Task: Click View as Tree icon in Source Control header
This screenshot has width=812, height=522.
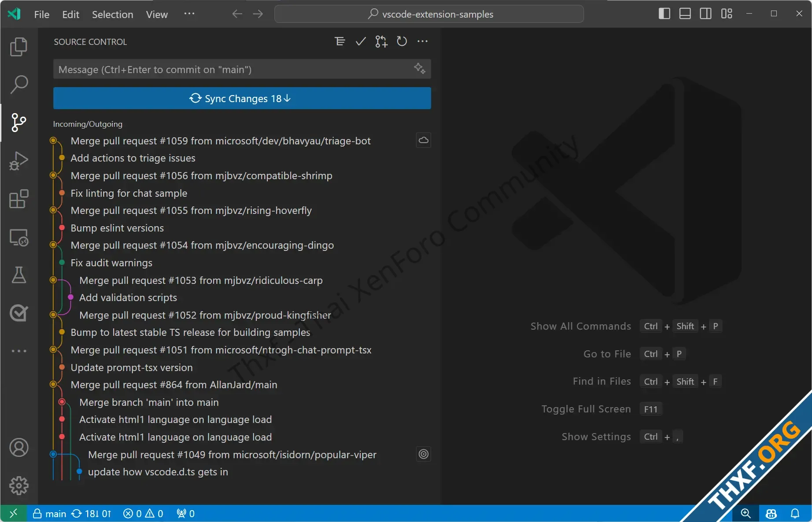Action: pos(340,41)
